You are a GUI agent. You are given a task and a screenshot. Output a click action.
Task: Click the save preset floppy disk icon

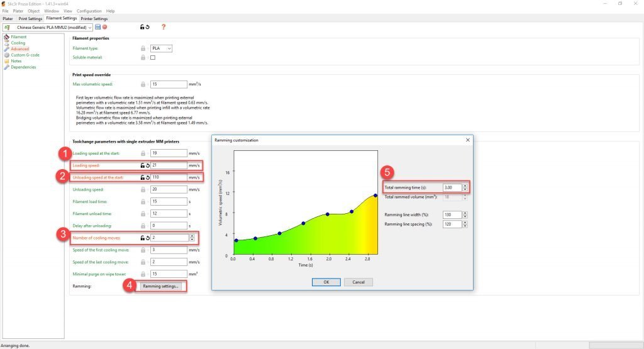click(x=98, y=27)
